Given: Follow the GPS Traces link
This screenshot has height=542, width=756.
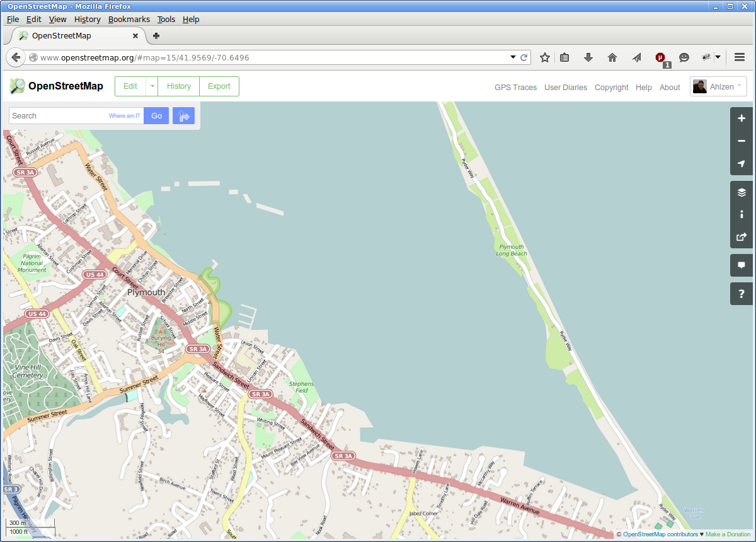Looking at the screenshot, I should tap(515, 88).
